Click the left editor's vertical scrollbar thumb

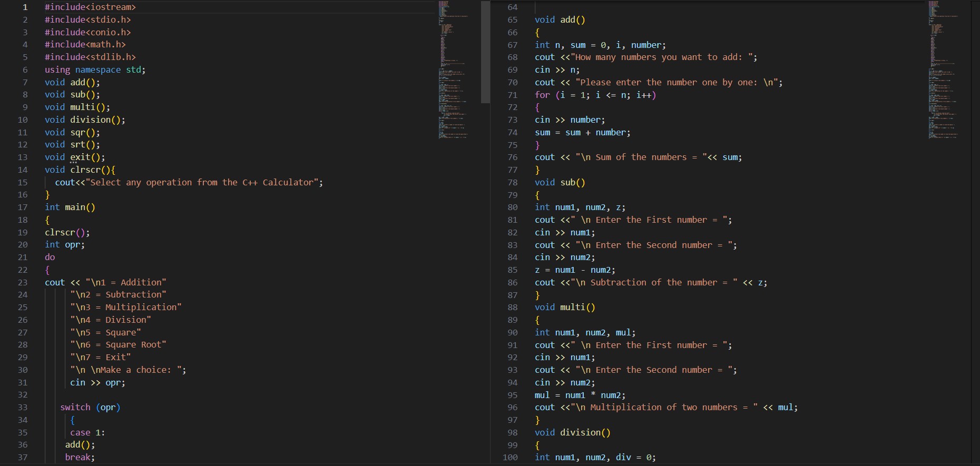(485, 52)
